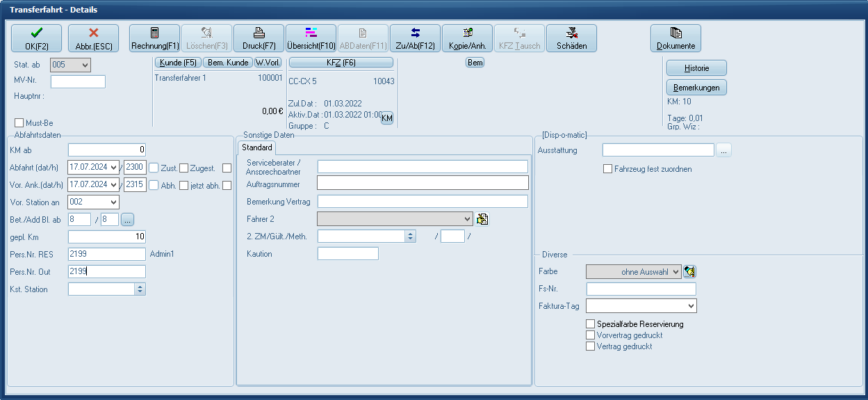Open Rechnung(F1) calculator button

[155, 38]
